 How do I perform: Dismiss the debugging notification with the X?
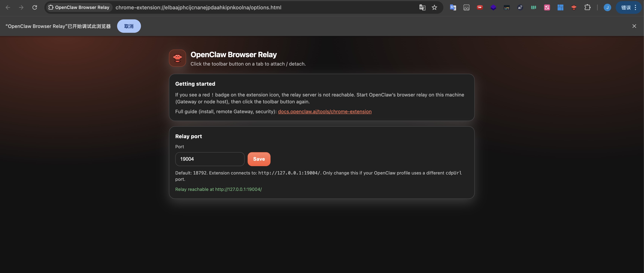coord(634,26)
